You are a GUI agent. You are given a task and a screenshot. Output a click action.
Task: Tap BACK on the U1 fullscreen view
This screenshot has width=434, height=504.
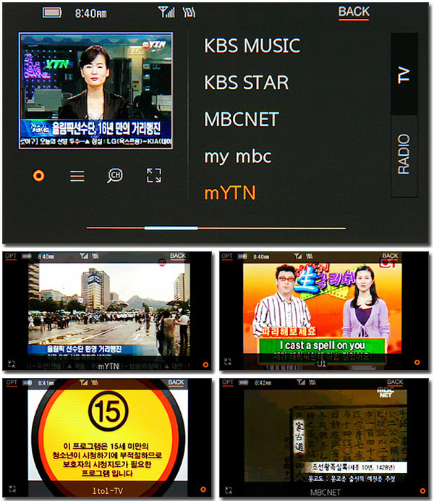pos(390,256)
